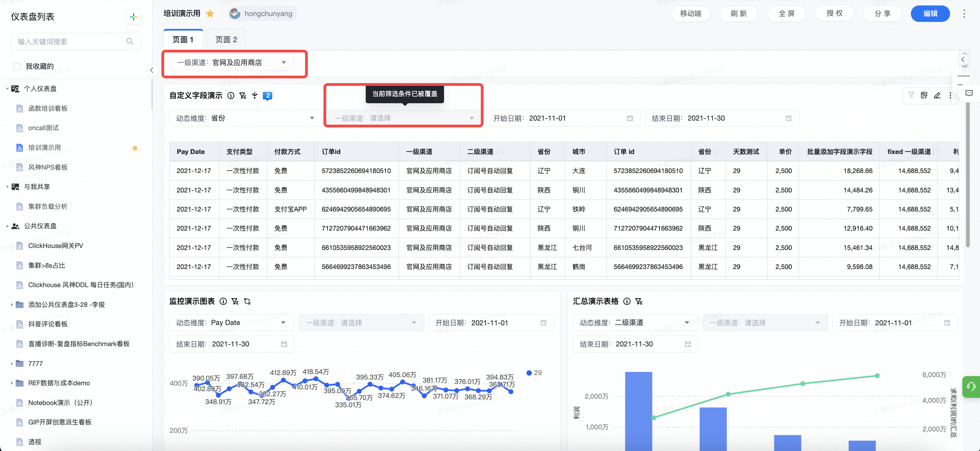980x451 pixels.
Task: Collapse sidebar with left chevron handle
Action: pyautogui.click(x=152, y=70)
